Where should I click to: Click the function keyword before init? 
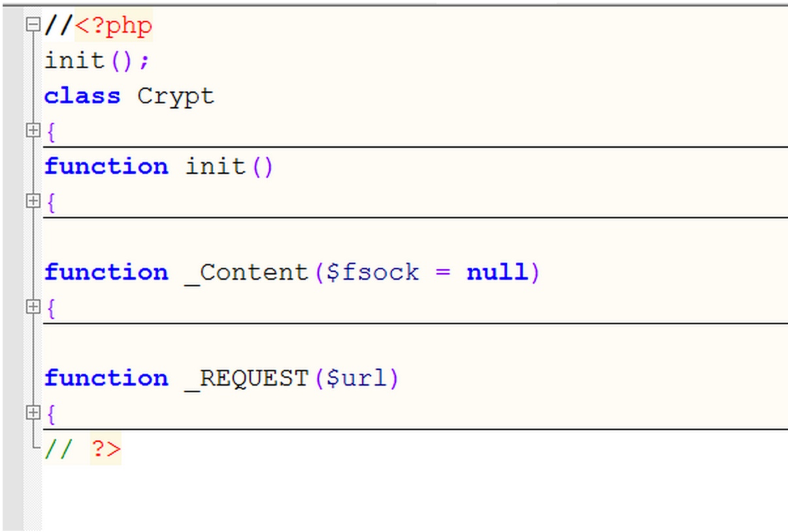(107, 167)
